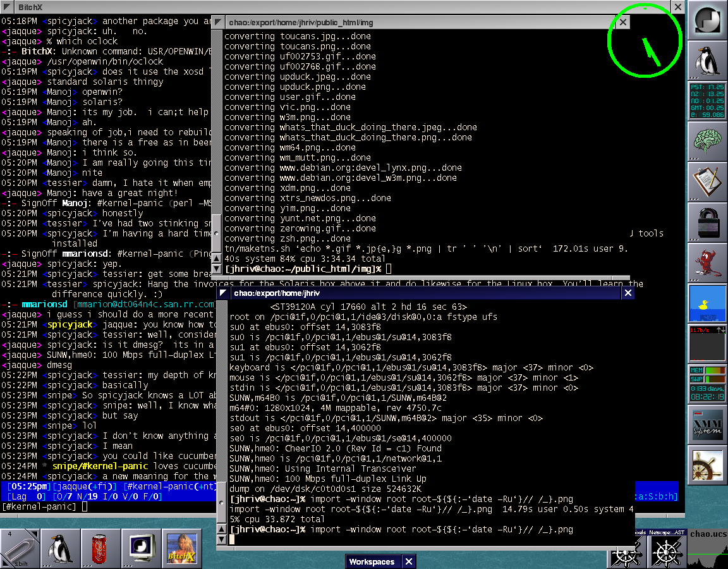728x569 pixels.
Task: Click the chao:/export/home/jhriv/public_html/img title bar
Action: (420, 22)
